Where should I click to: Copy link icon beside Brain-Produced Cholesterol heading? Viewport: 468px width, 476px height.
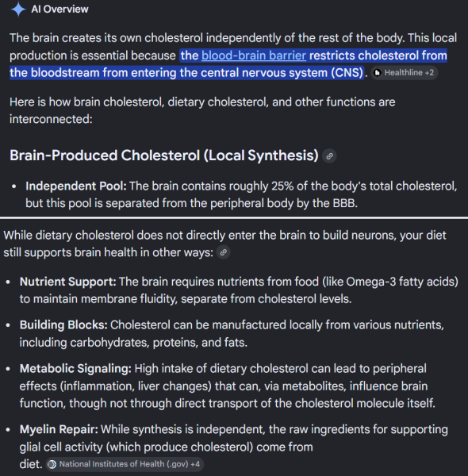(329, 156)
